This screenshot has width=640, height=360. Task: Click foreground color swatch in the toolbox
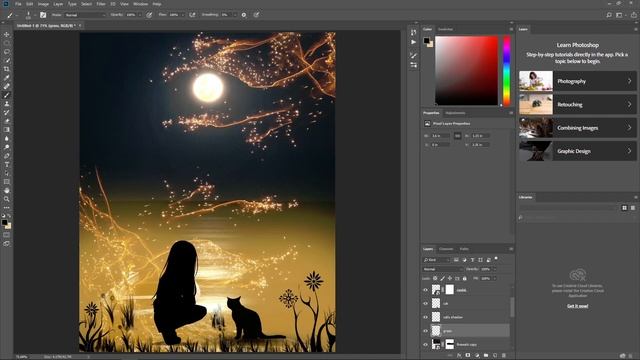[x=4, y=222]
